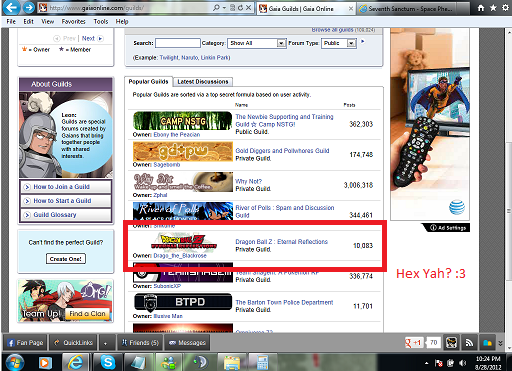The image size is (512, 371).
Task: Click the Create One! button
Action: coord(66,259)
